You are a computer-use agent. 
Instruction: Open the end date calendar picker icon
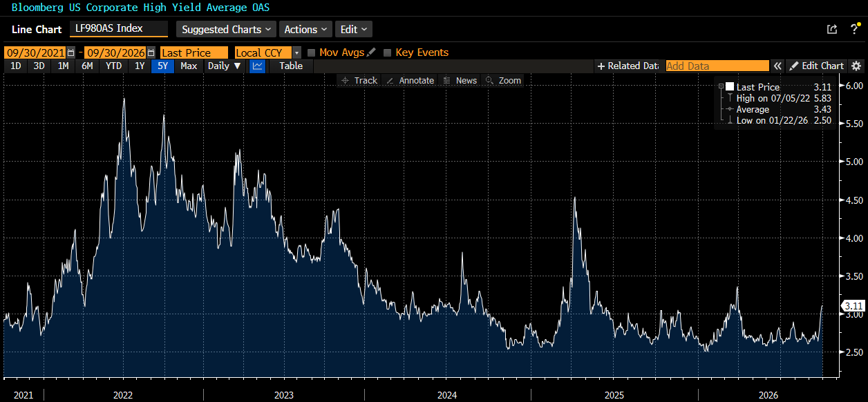pyautogui.click(x=151, y=52)
